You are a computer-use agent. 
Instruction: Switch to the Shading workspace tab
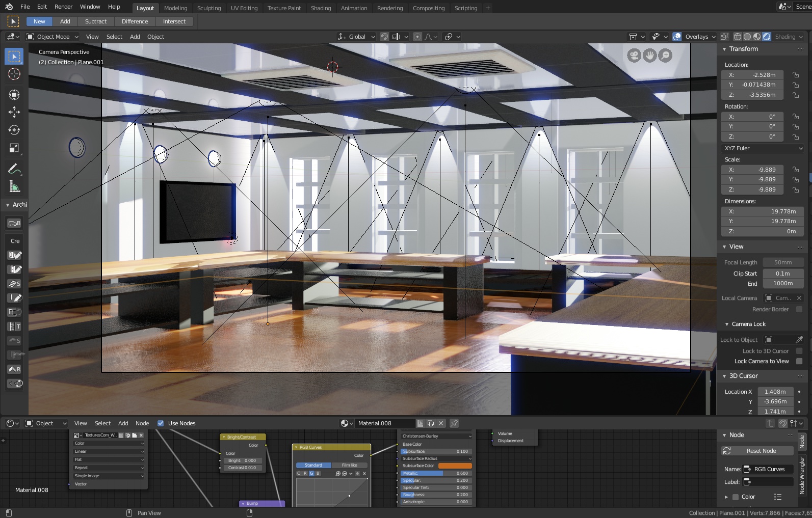tap(321, 8)
